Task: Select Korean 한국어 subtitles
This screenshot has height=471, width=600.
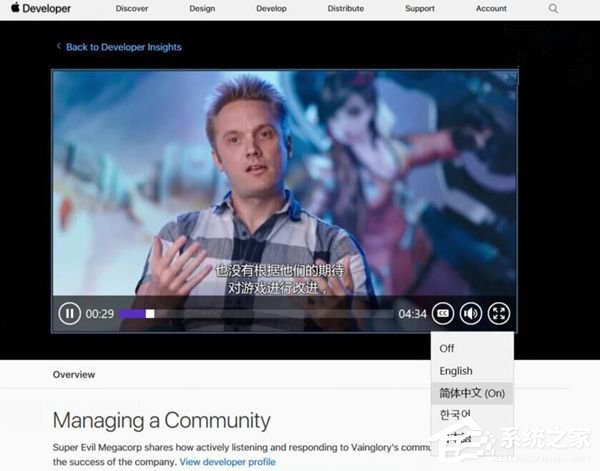Action: tap(472, 415)
